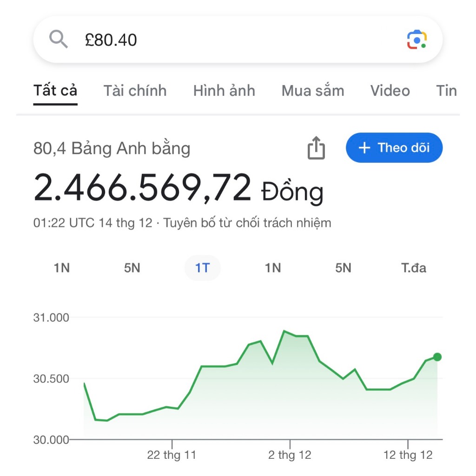Open the Mua sắm tab
Image resolution: width=476 pixels, height=476 pixels.
click(313, 91)
